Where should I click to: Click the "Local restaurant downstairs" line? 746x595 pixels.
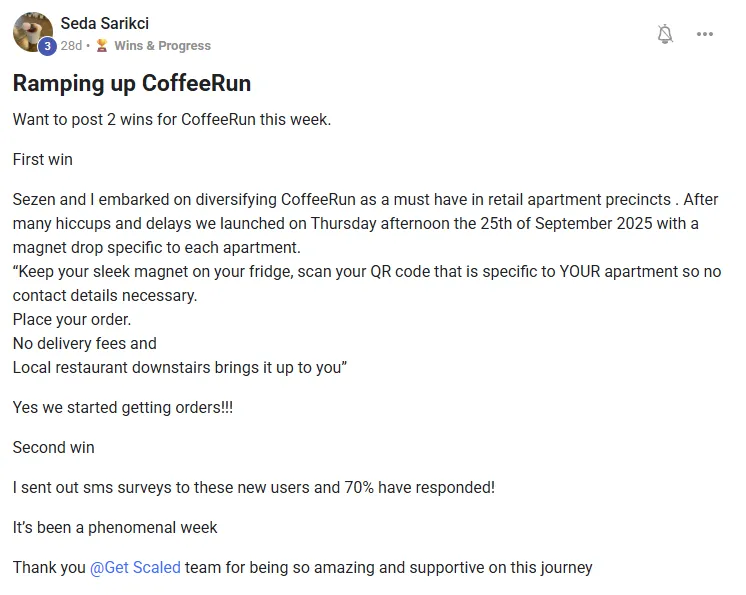[x=179, y=367]
